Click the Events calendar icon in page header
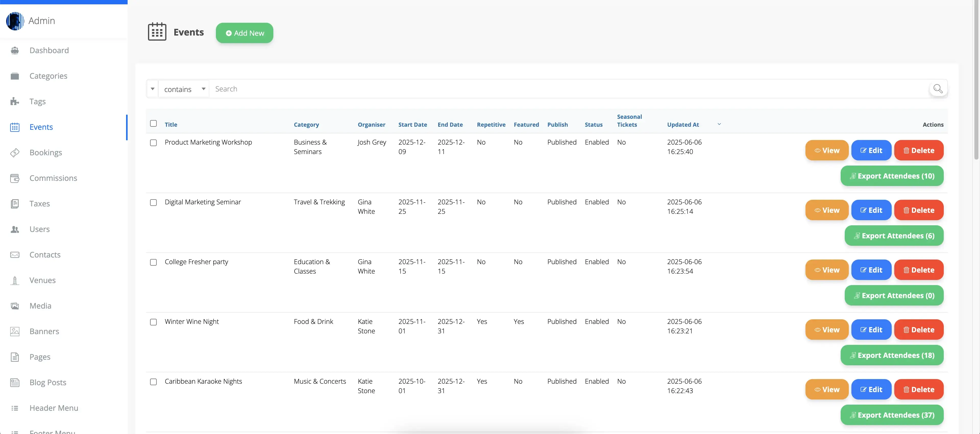980x434 pixels. pyautogui.click(x=157, y=32)
